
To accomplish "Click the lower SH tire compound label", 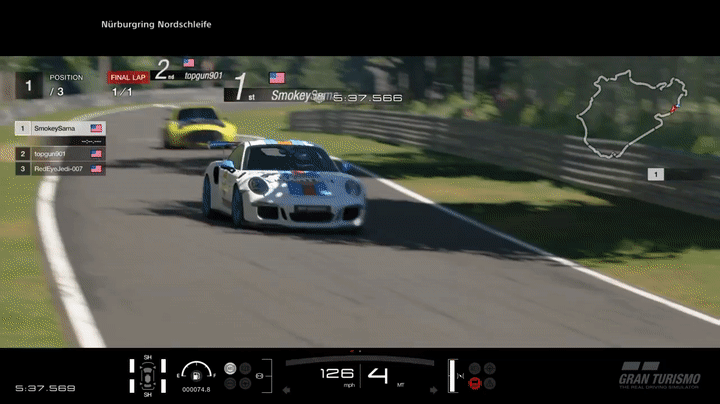I will point(147,394).
